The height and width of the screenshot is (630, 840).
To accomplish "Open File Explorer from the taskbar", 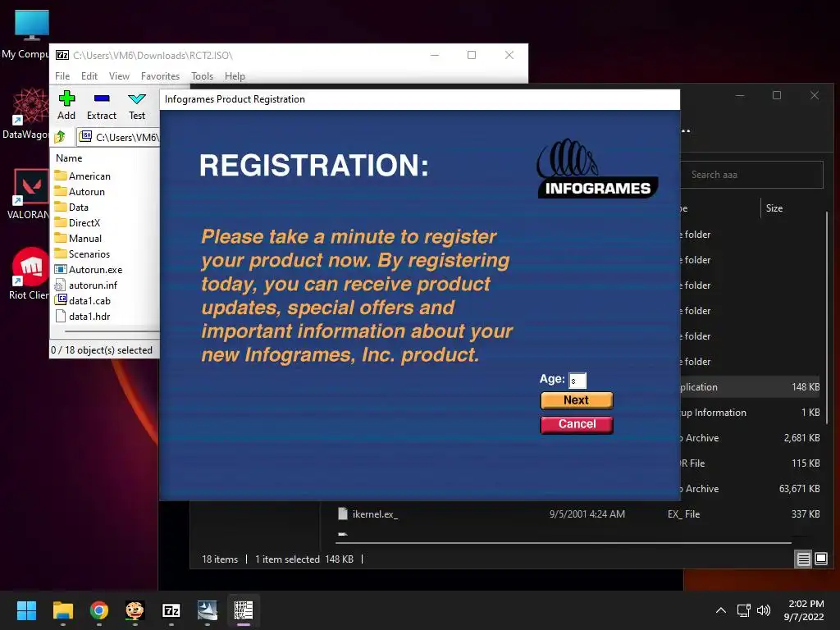I will pos(62,610).
